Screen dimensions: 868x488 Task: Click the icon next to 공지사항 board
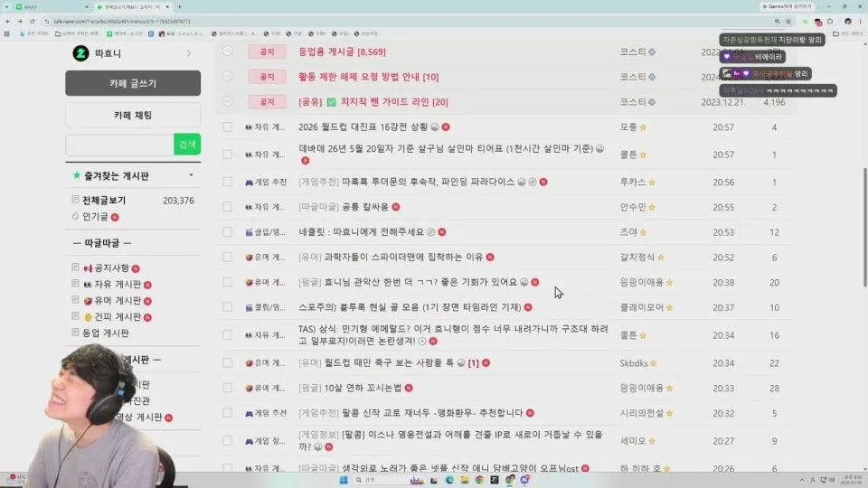(88, 268)
